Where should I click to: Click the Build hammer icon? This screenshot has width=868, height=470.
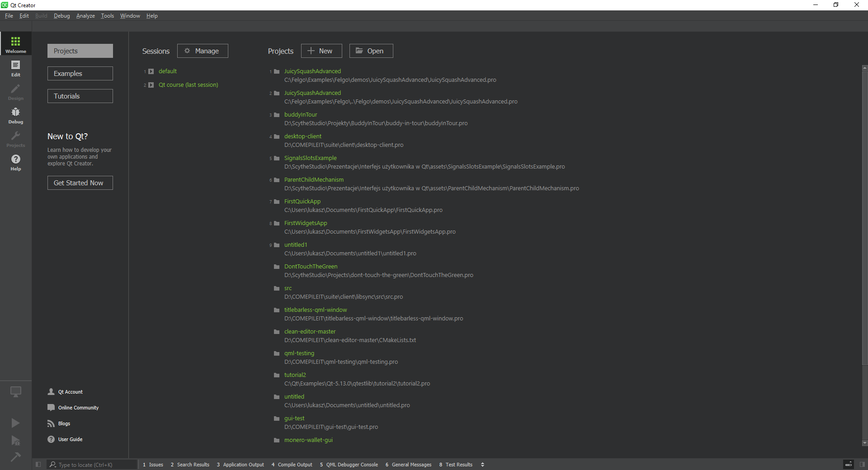[x=15, y=457]
